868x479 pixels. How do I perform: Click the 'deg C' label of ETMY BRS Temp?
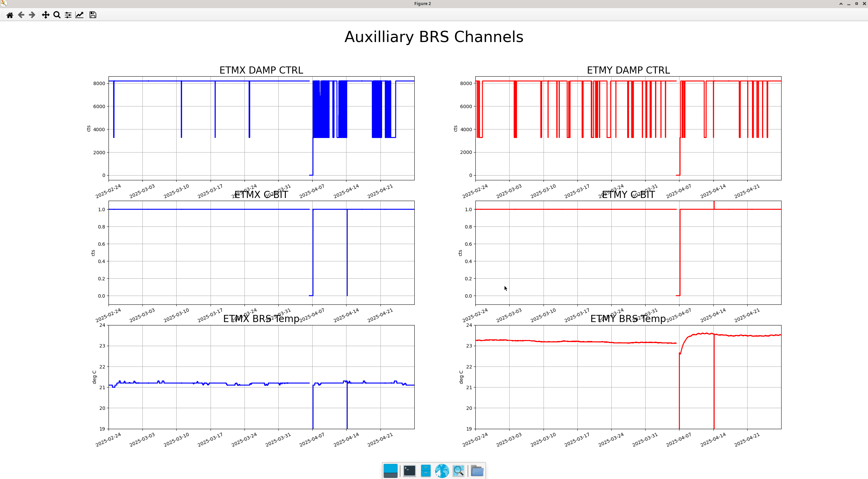[461, 377]
